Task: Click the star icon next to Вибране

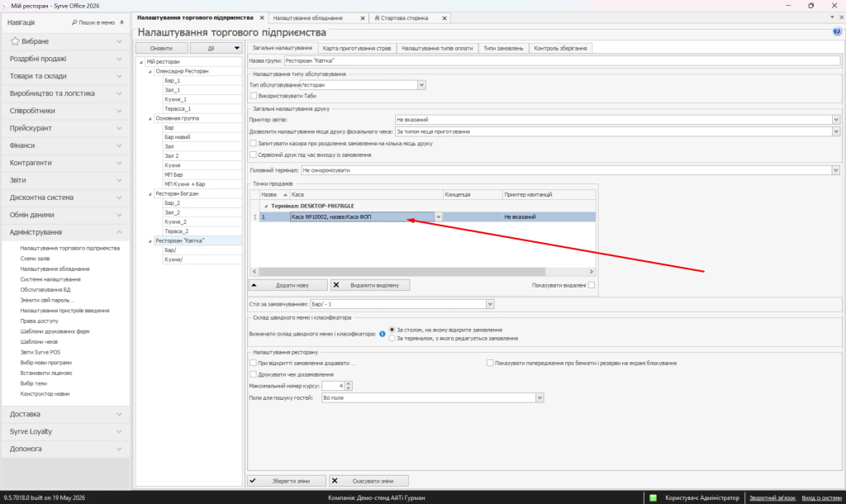Action: pos(15,41)
